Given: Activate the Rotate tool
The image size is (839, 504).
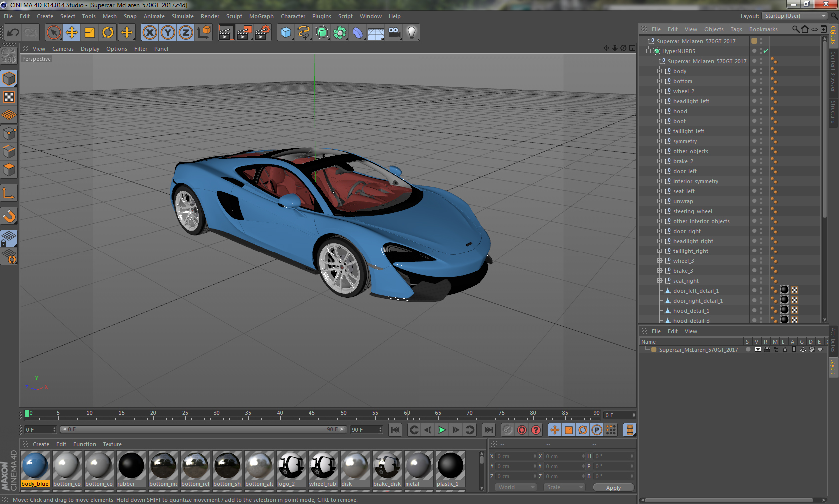Looking at the screenshot, I should [108, 33].
